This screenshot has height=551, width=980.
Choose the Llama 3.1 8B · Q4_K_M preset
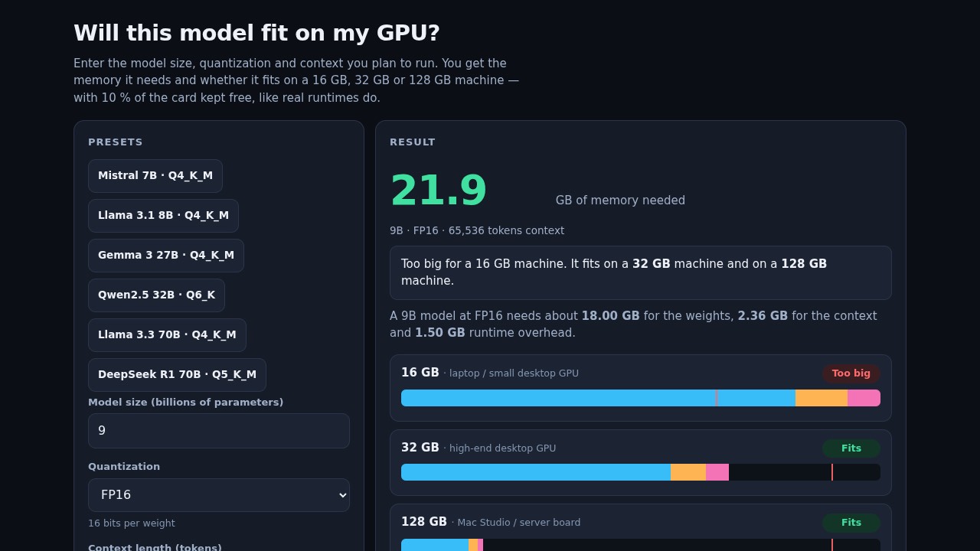163,216
